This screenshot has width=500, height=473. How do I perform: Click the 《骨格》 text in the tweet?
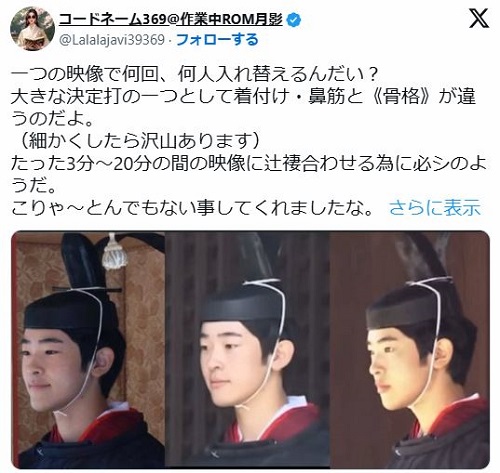[x=403, y=96]
